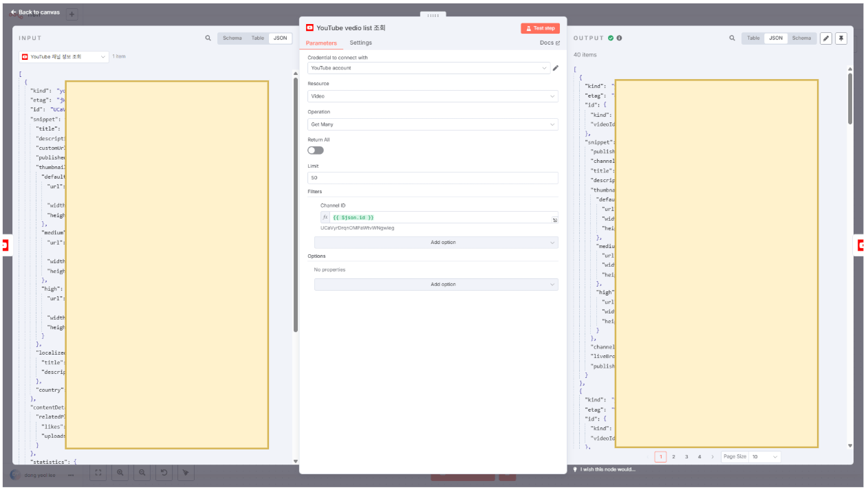This screenshot has height=490, width=868.
Task: Click the Limit input field
Action: tap(433, 178)
